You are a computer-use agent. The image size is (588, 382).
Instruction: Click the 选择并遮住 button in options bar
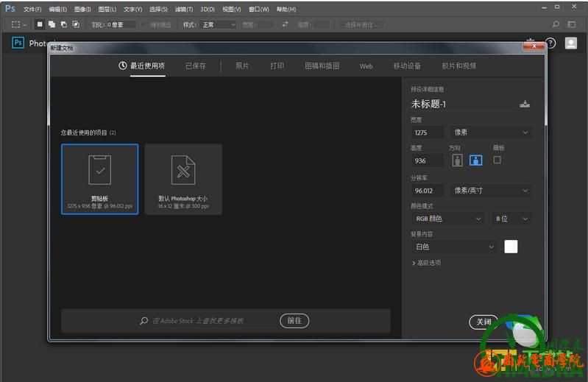361,25
